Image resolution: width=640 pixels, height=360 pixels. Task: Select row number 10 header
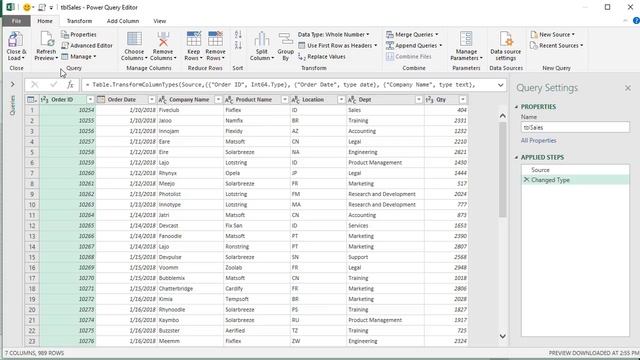(x=32, y=204)
